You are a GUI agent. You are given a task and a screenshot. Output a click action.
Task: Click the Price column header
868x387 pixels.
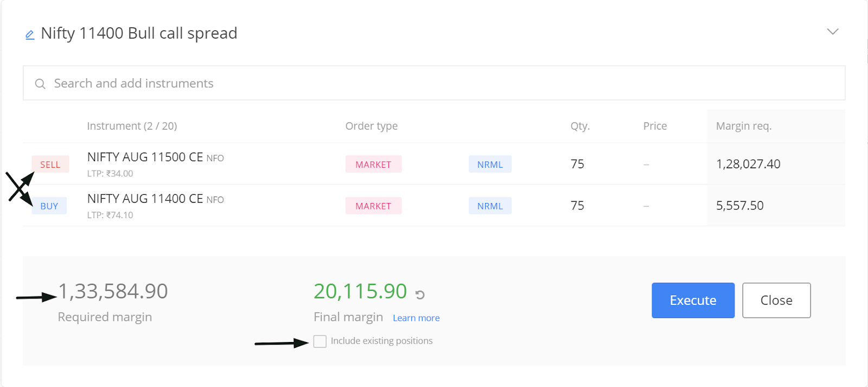point(655,126)
